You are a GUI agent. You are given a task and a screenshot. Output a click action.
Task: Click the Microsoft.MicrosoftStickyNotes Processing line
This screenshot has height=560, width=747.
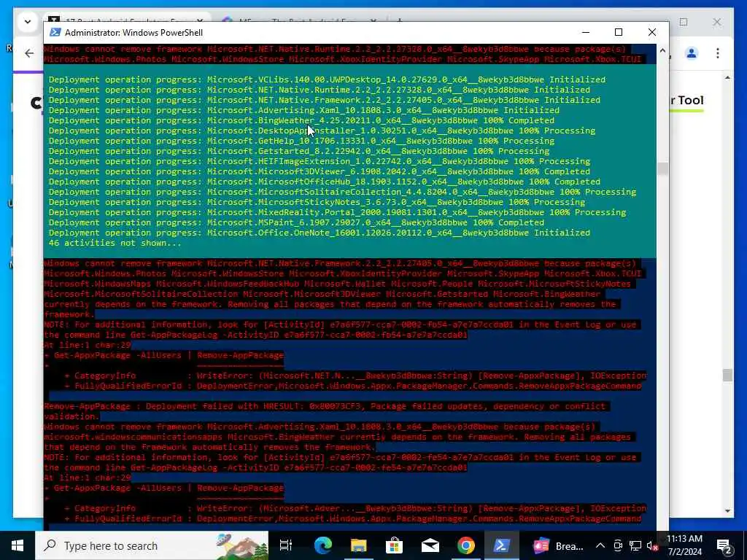point(317,203)
